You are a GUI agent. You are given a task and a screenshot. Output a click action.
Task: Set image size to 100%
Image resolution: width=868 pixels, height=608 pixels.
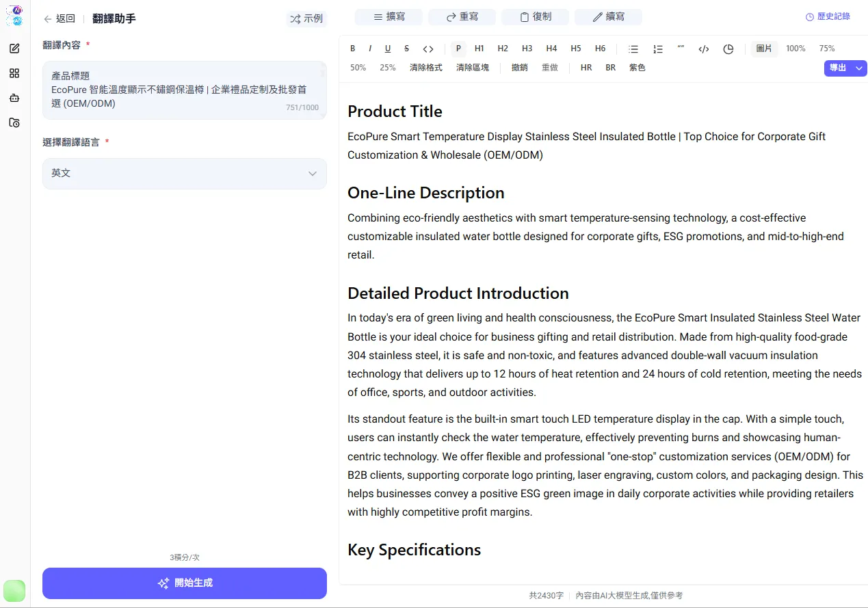(795, 49)
